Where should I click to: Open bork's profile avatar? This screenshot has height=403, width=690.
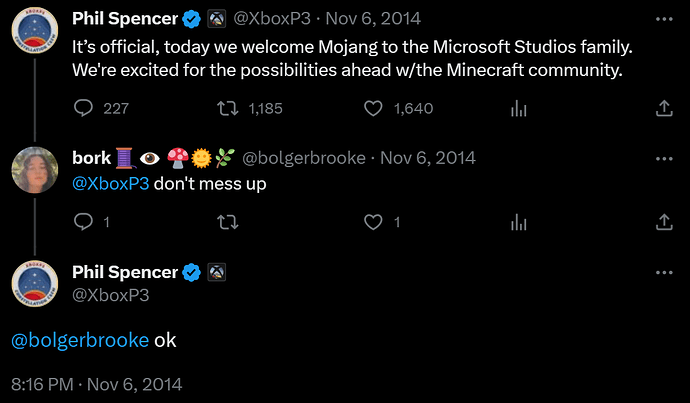click(35, 170)
